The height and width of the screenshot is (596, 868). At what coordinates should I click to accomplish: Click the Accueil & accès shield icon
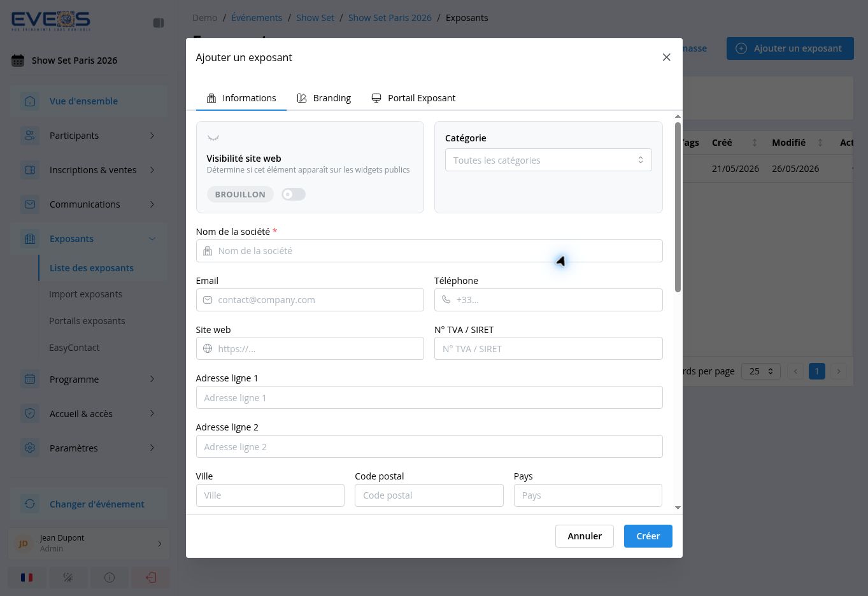tap(30, 414)
